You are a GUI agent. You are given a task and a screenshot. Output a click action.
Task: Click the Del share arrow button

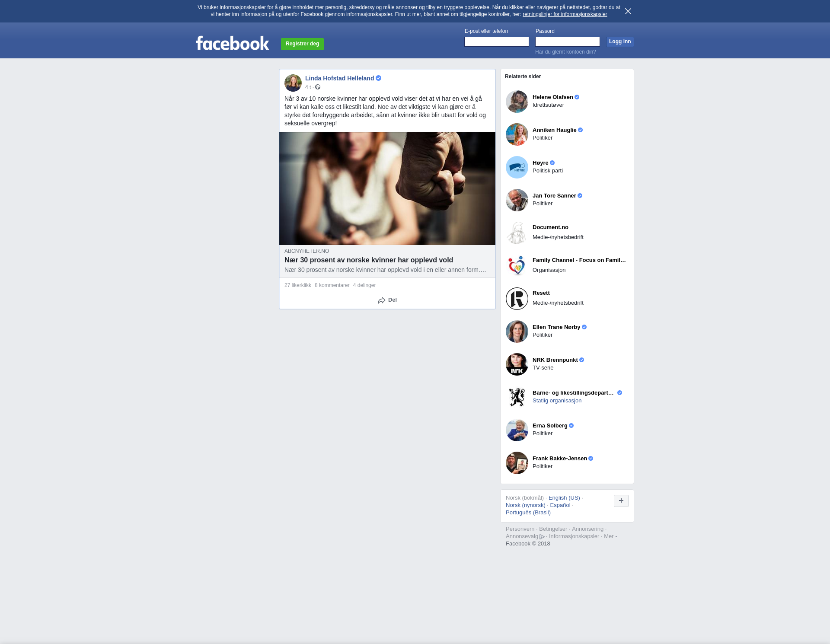tap(387, 300)
